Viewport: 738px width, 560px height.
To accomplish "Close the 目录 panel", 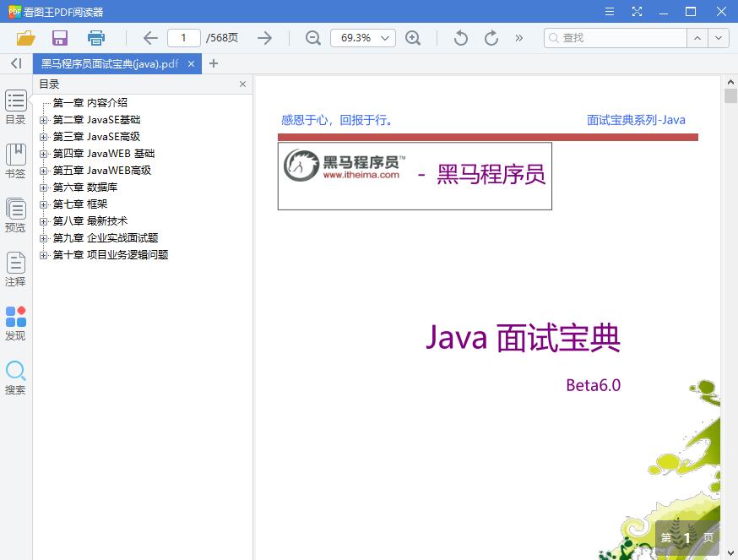I will (x=242, y=84).
